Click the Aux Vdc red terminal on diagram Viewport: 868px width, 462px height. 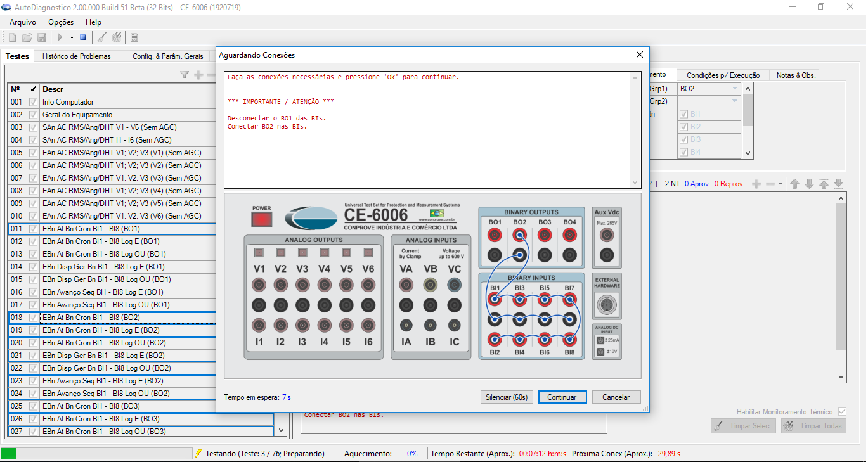[x=607, y=236]
